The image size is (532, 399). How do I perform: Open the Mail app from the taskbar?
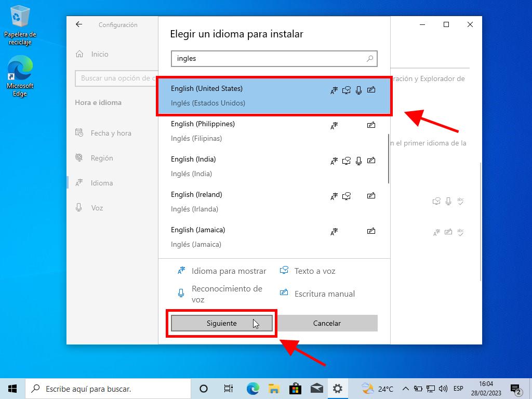click(x=316, y=389)
